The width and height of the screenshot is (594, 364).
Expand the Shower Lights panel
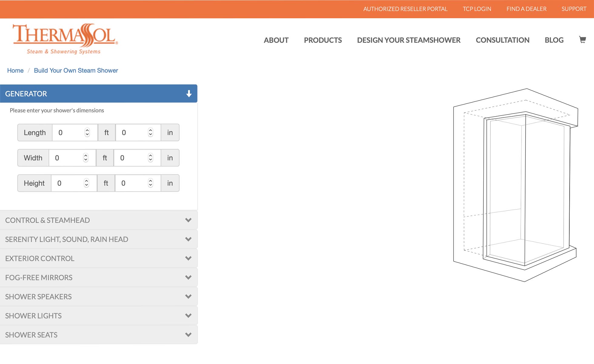(98, 316)
